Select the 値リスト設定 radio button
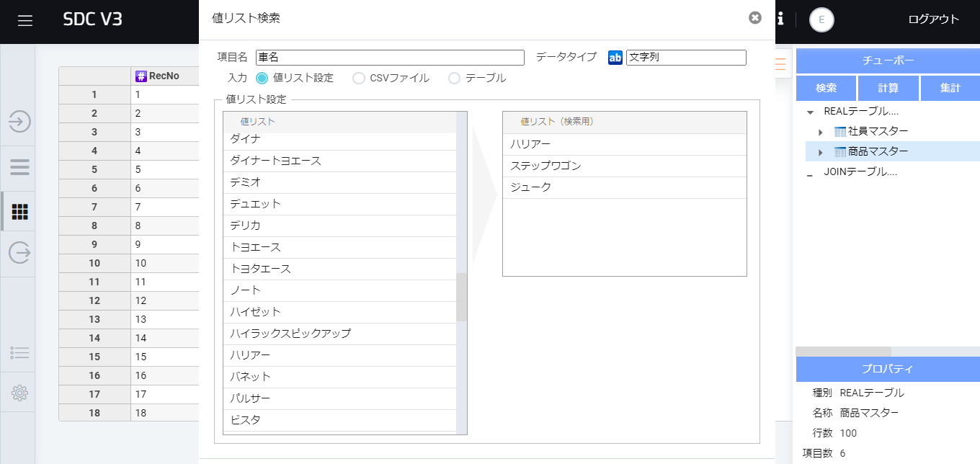The image size is (980, 464). click(x=263, y=78)
